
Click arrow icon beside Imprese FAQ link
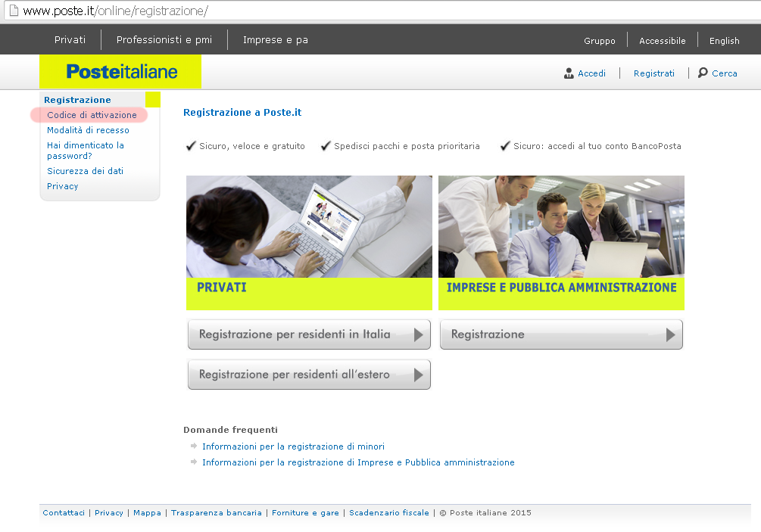pyautogui.click(x=194, y=462)
